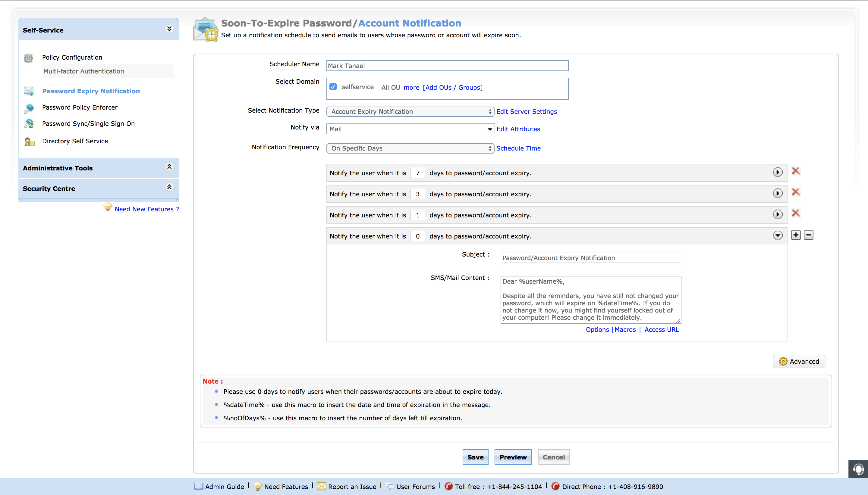Click the red X for 1 day row
Screen dimensions: 868x495
(796, 213)
